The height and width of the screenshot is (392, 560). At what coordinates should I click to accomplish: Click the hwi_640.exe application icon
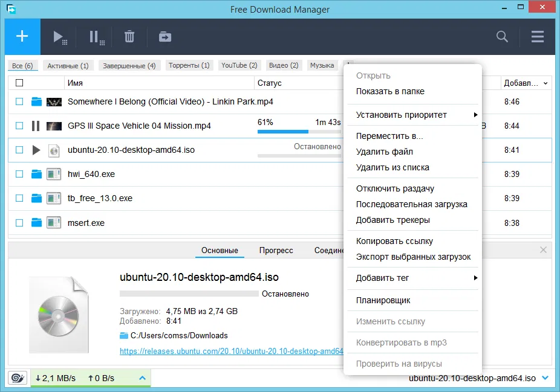(x=54, y=174)
